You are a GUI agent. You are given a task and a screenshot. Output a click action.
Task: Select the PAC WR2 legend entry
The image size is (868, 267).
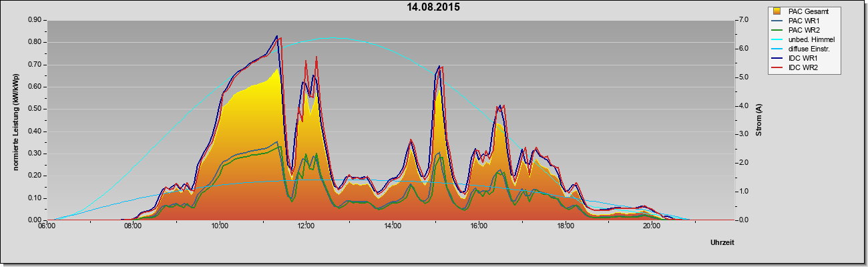coord(800,30)
